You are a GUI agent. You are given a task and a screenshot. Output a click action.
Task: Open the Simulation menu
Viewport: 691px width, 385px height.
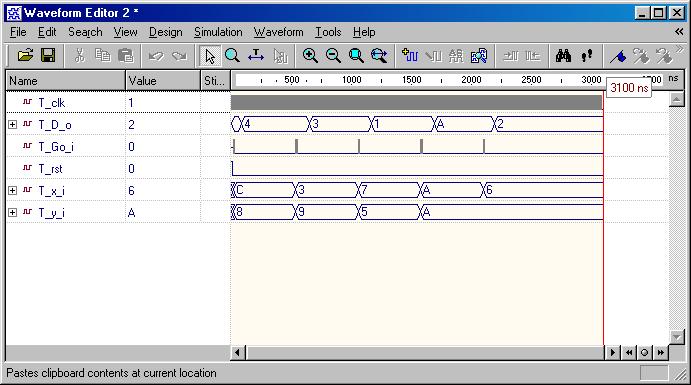(x=218, y=32)
